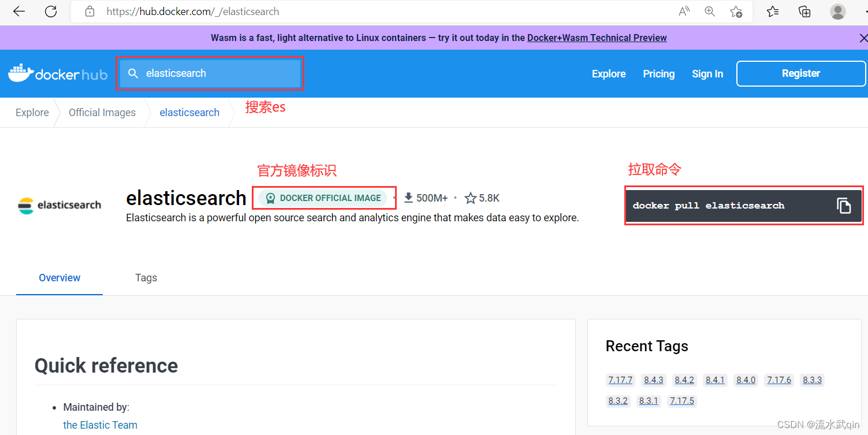Open the browser Collections icon
Screen dimensions: 868x435
(x=804, y=12)
